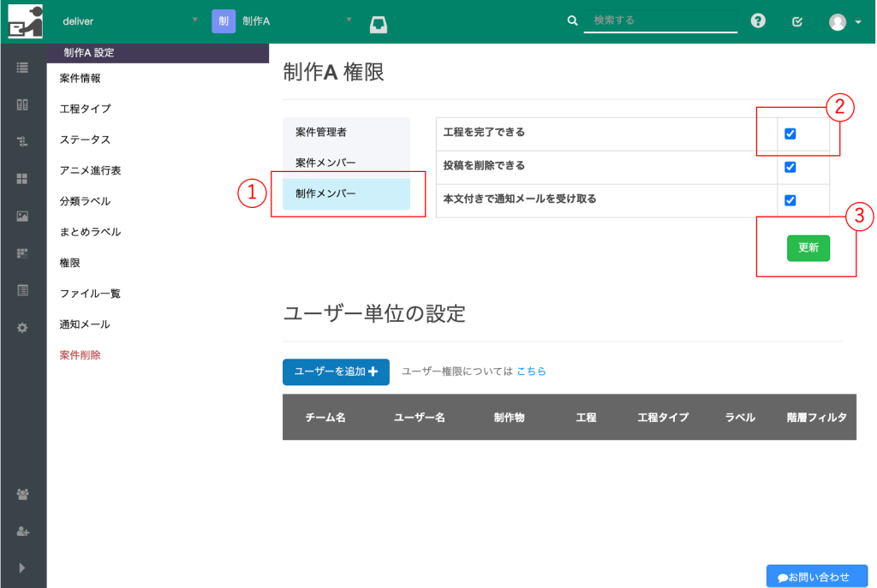This screenshot has width=877, height=588.
Task: Open the image gallery sidebar icon
Action: coord(22,217)
